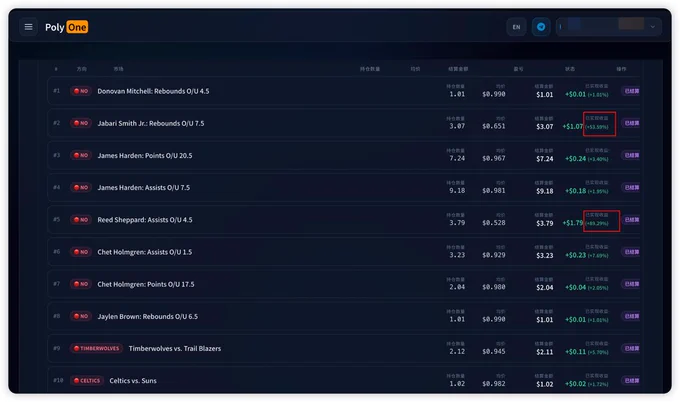Click the CELTICS badge
Viewport: 680px width, 402px height.
pyautogui.click(x=87, y=380)
